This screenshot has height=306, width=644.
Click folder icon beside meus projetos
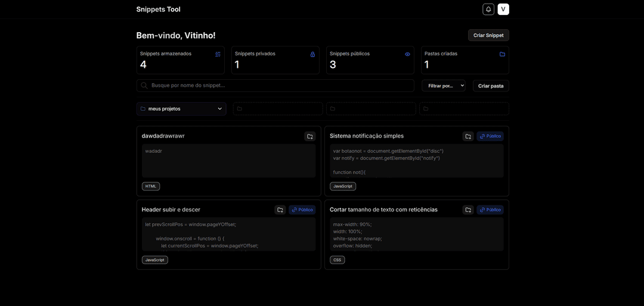tap(143, 109)
